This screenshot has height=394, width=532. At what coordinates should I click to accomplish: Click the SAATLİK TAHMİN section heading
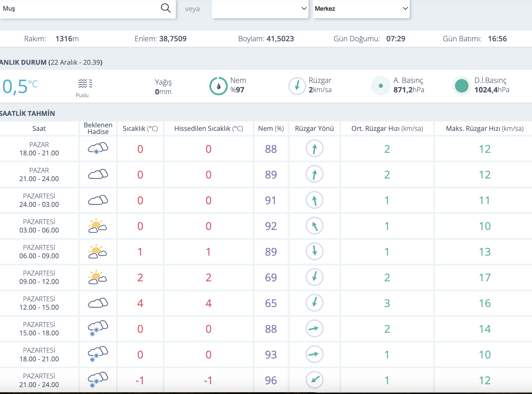tap(27, 113)
